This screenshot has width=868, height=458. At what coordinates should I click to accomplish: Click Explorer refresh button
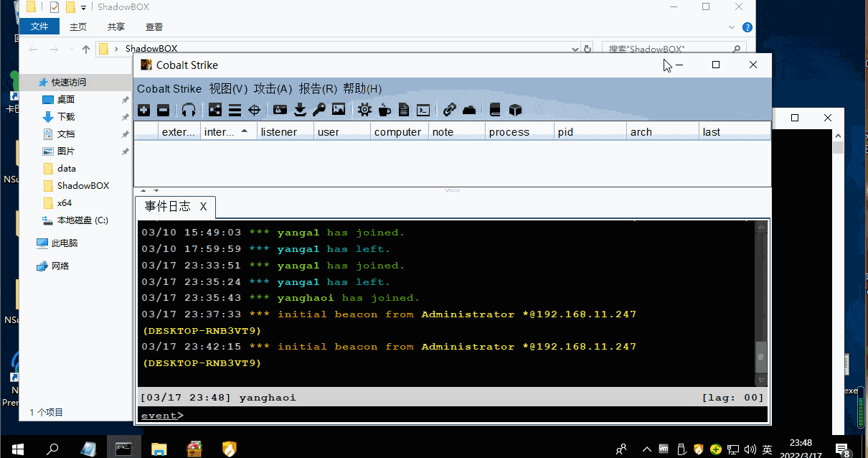[588, 49]
